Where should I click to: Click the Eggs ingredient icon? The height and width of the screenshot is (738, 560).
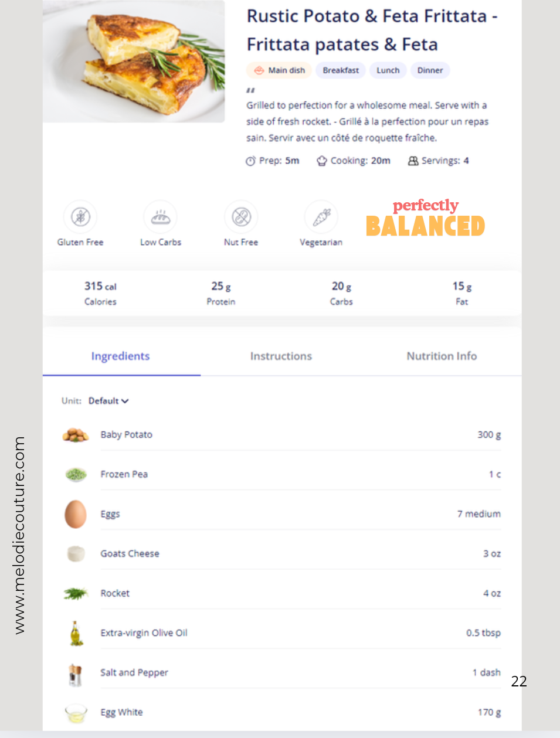(75, 514)
